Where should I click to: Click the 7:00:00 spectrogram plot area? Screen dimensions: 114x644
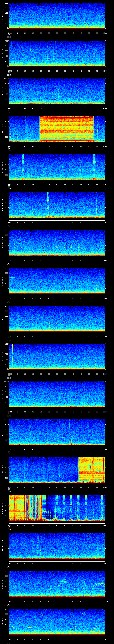coord(57,621)
